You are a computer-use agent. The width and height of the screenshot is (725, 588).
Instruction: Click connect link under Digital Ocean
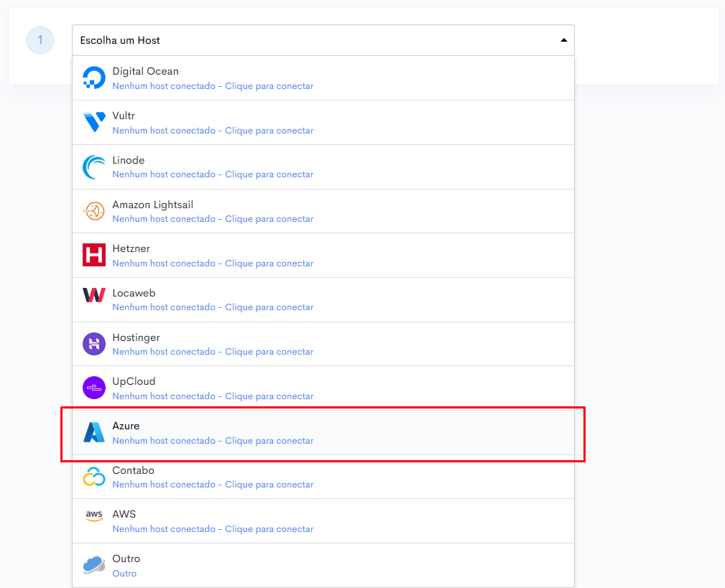[213, 86]
